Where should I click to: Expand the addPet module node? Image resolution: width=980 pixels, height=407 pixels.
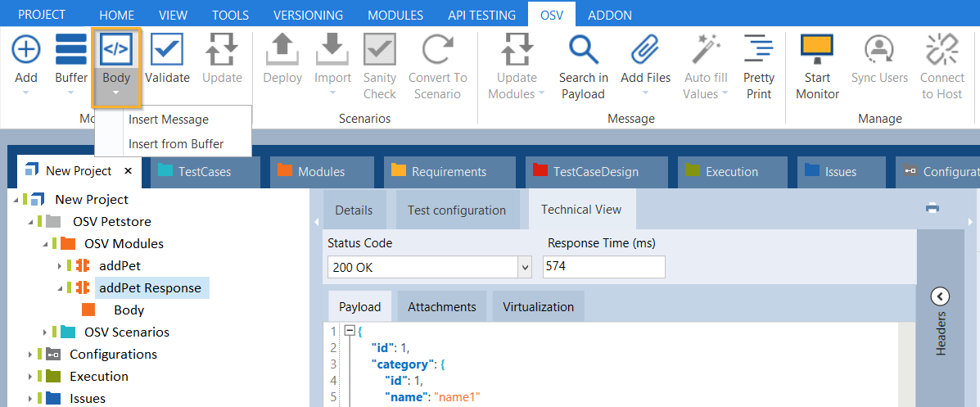coord(60,266)
